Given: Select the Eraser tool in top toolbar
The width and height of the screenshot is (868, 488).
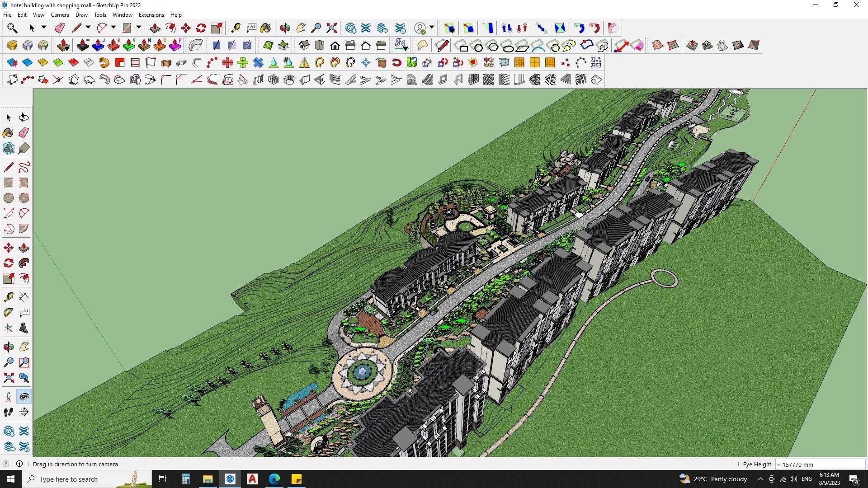Looking at the screenshot, I should pos(60,28).
